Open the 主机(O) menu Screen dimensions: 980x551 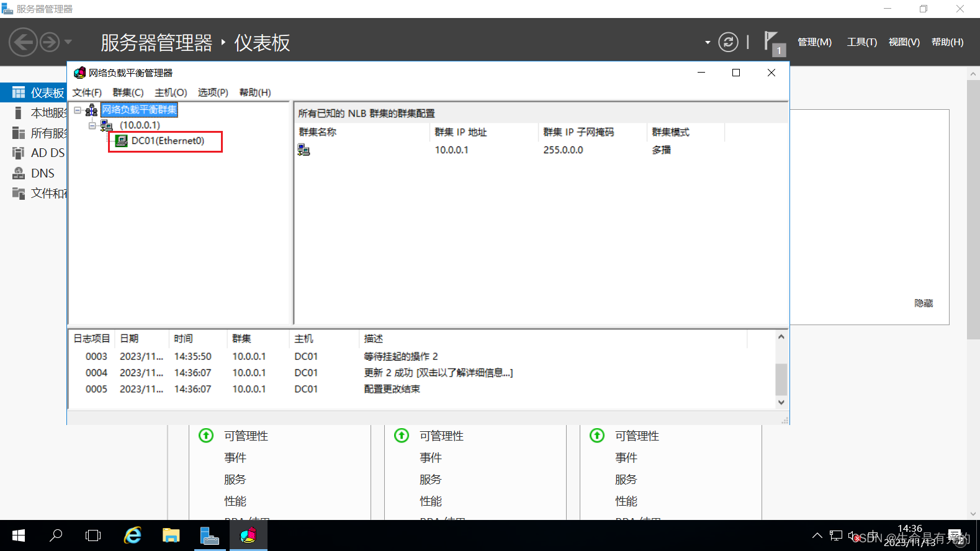point(171,92)
